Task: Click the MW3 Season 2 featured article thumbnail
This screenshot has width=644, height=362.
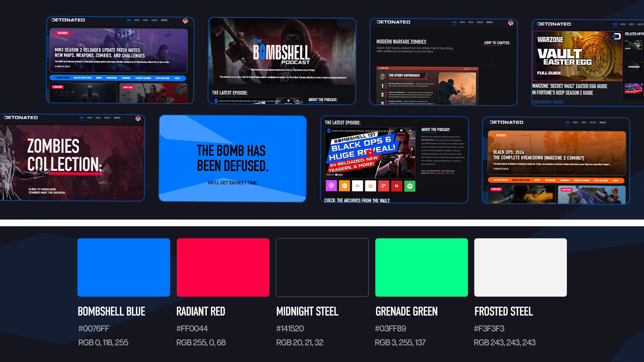Action: coord(121,50)
